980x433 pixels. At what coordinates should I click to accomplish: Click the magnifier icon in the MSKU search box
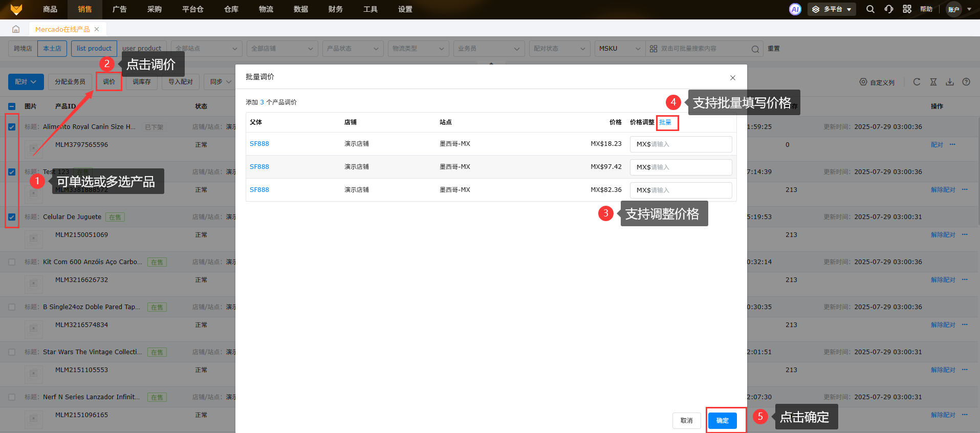tap(755, 49)
